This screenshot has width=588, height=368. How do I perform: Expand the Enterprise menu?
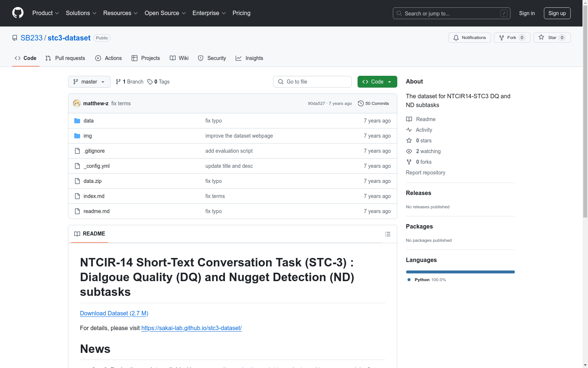[x=209, y=13]
